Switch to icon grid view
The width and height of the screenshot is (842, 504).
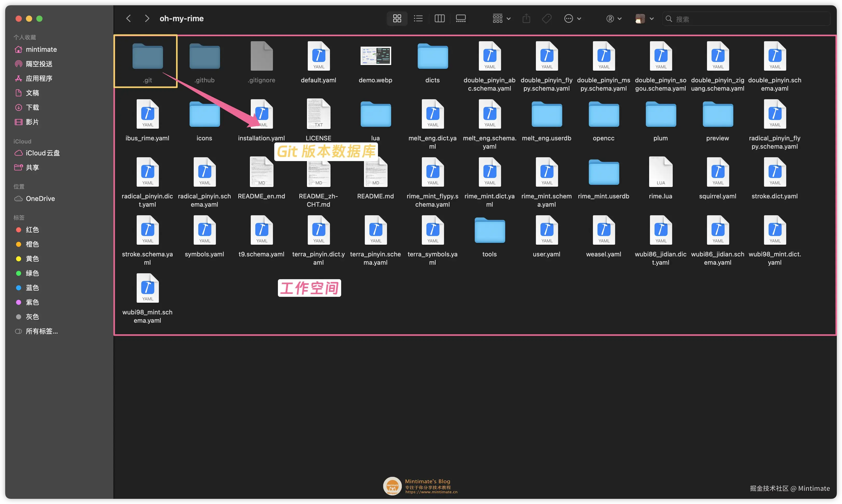click(x=397, y=19)
